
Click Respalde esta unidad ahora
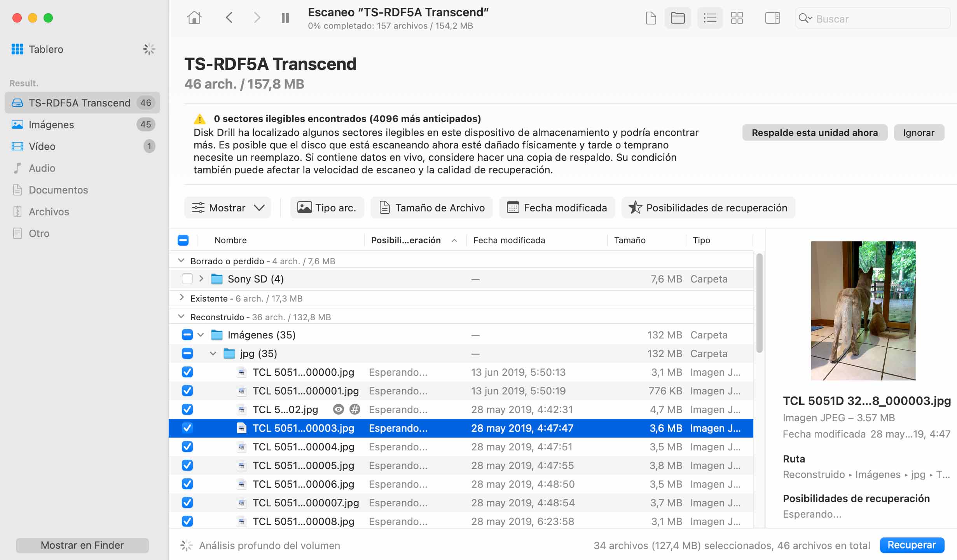coord(815,133)
